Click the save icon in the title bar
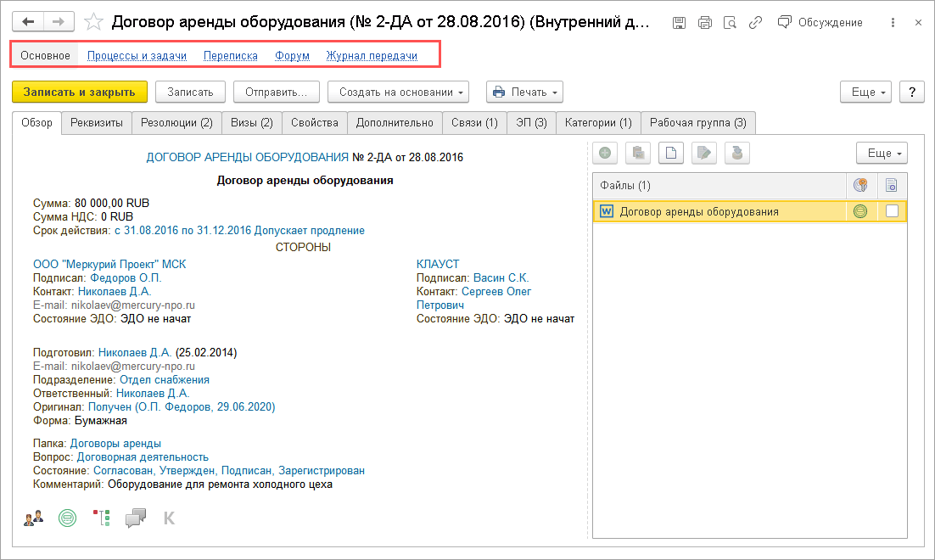Screen dimensions: 935x560 (679, 23)
